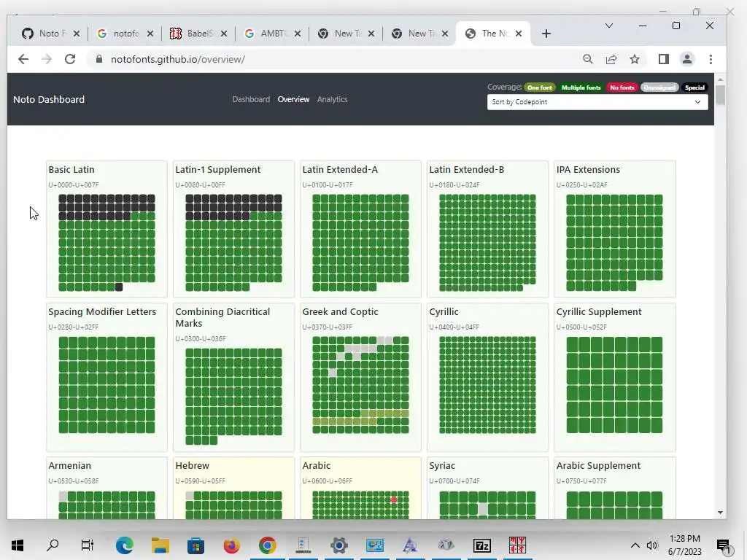Open the IPA Extensions block title

pyautogui.click(x=588, y=169)
